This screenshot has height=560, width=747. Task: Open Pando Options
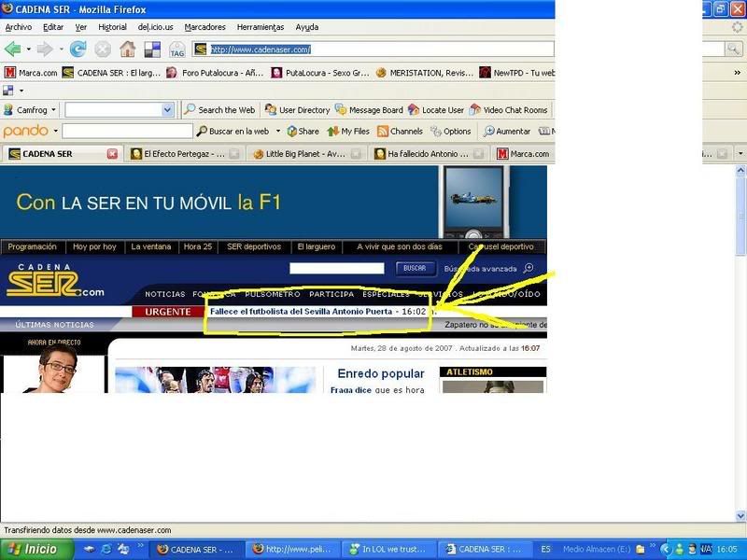(451, 132)
